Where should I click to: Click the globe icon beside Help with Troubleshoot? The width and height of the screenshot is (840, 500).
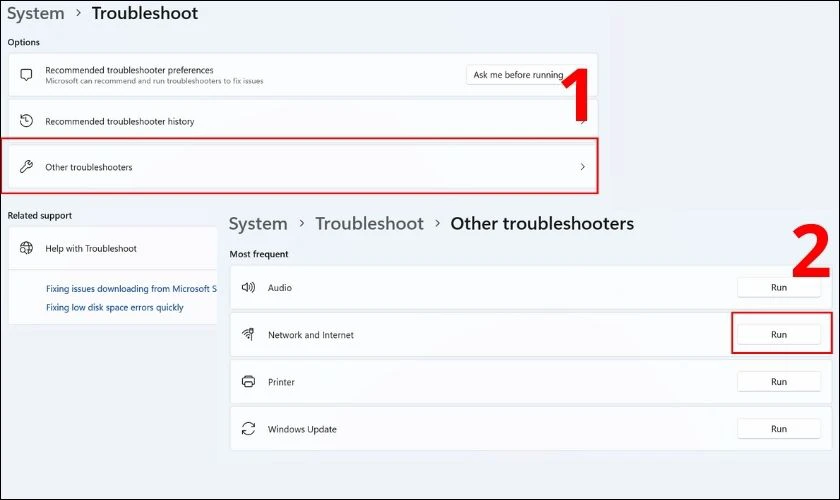tap(26, 248)
